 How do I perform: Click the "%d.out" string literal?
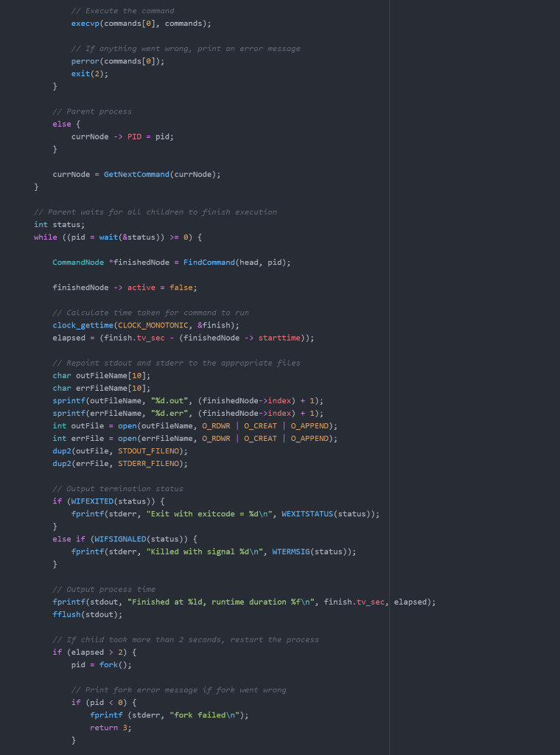169,400
